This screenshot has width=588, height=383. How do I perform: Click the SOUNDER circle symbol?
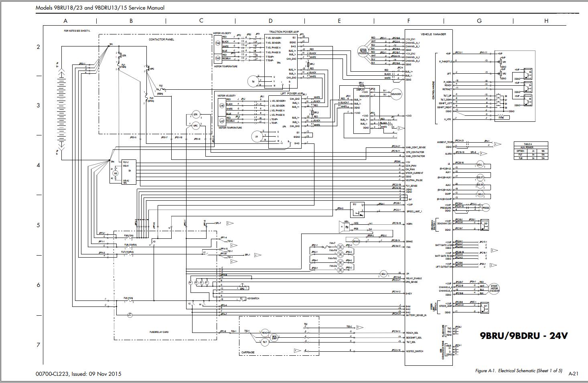click(396, 94)
